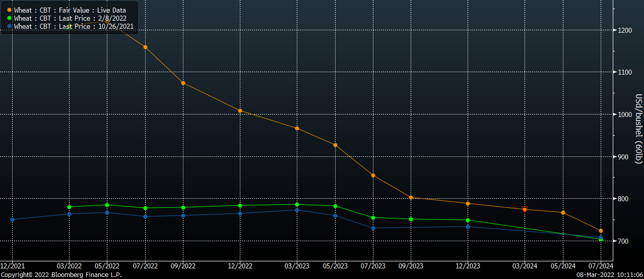Click the 09/2022 label on the date axis
Screen dimensions: 644x279
point(183,266)
